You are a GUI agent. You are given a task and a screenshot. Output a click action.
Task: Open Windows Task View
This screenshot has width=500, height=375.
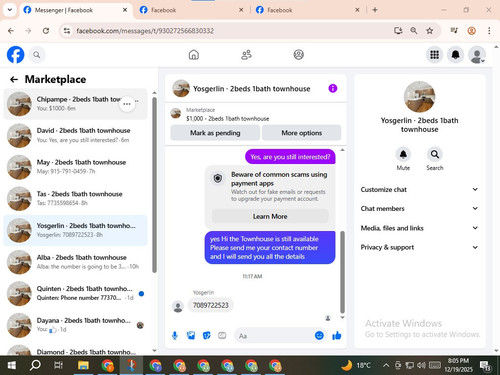click(x=59, y=366)
